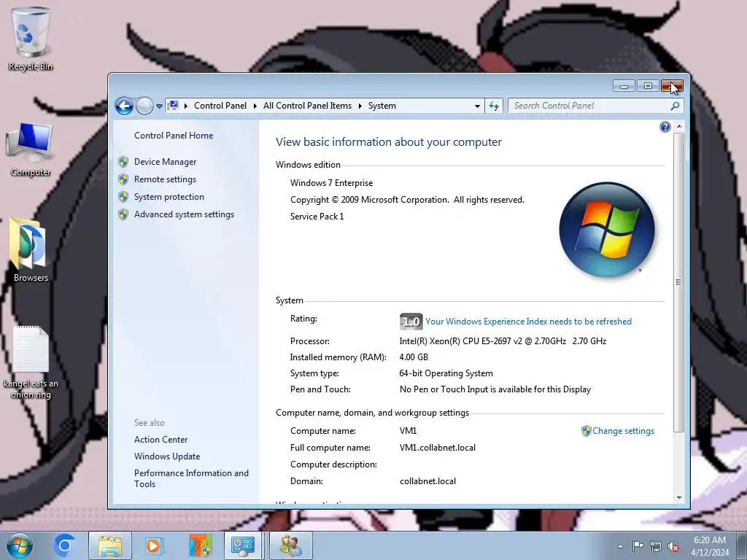Screen dimensions: 747x560
Task: Open Control Panel Home link
Action: tap(174, 135)
